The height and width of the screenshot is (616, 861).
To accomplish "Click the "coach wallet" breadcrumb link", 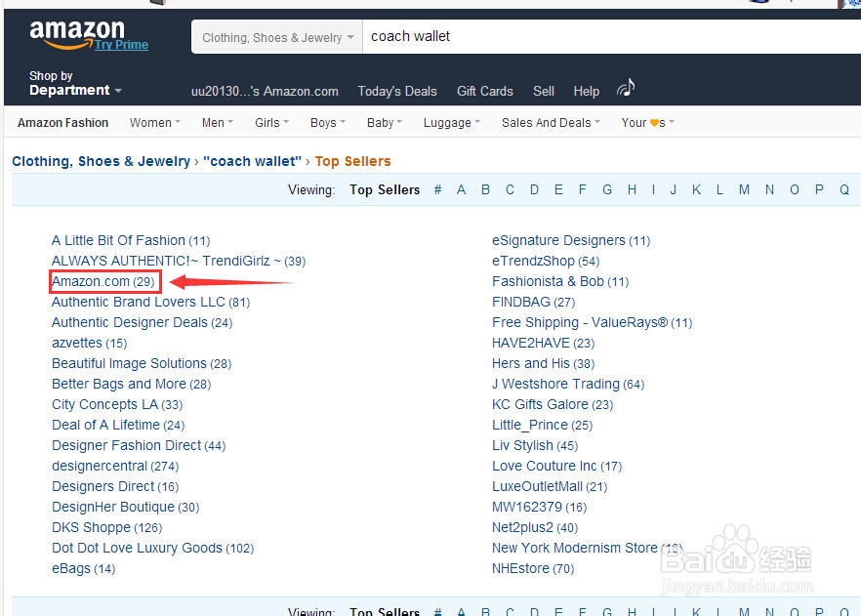I will 252,161.
